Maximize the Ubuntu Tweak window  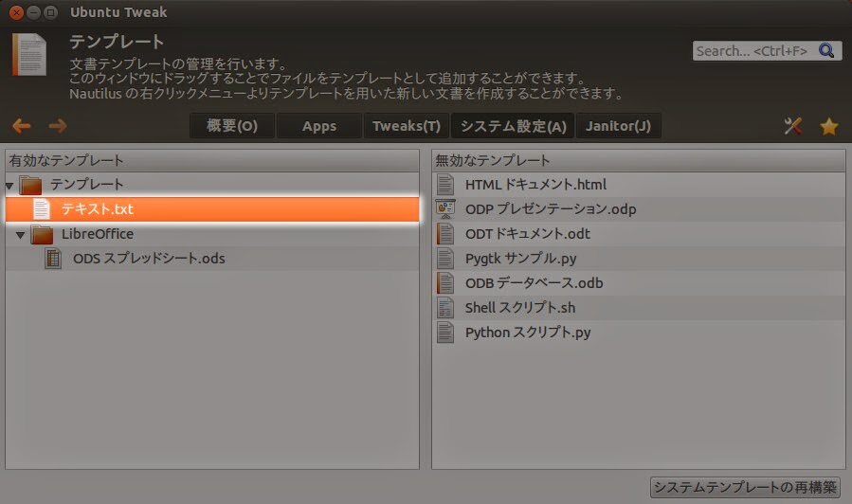coord(50,12)
